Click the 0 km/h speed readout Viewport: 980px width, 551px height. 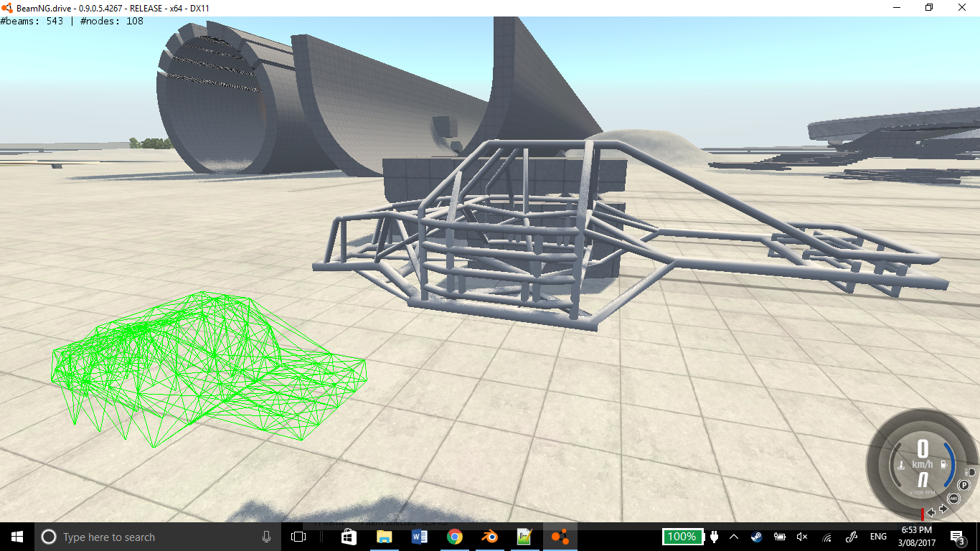(x=923, y=454)
